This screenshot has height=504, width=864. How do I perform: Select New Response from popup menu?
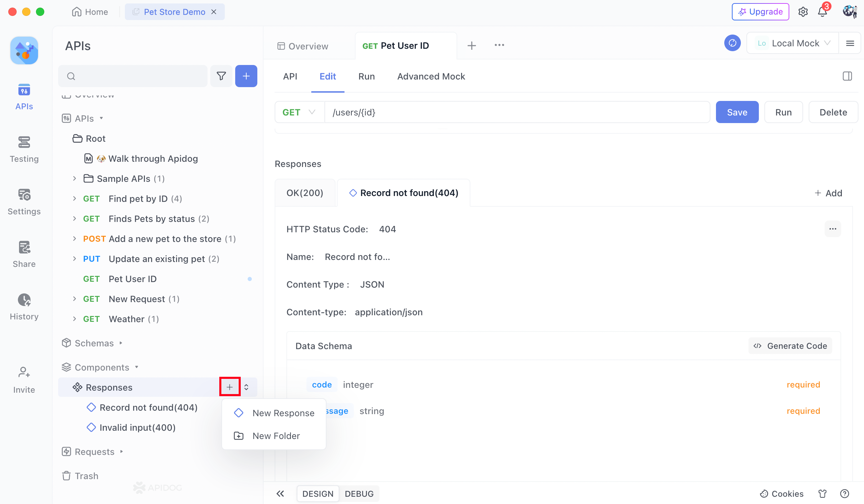point(283,413)
